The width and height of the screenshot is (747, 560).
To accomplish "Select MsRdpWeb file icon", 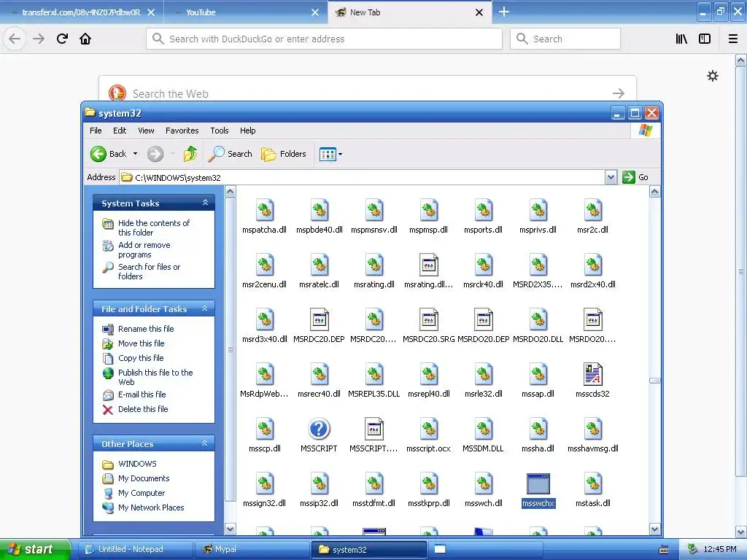I will (x=264, y=374).
